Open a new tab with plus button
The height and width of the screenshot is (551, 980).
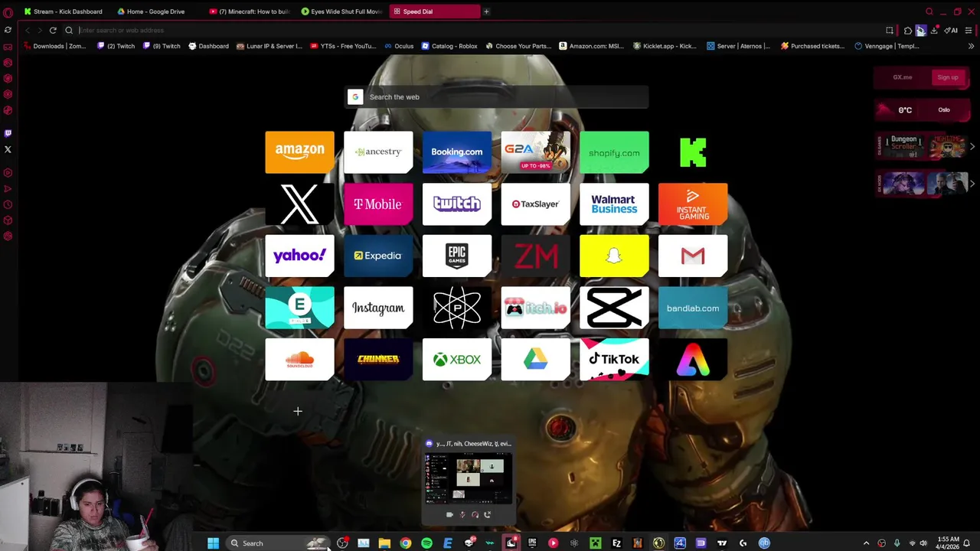point(486,11)
